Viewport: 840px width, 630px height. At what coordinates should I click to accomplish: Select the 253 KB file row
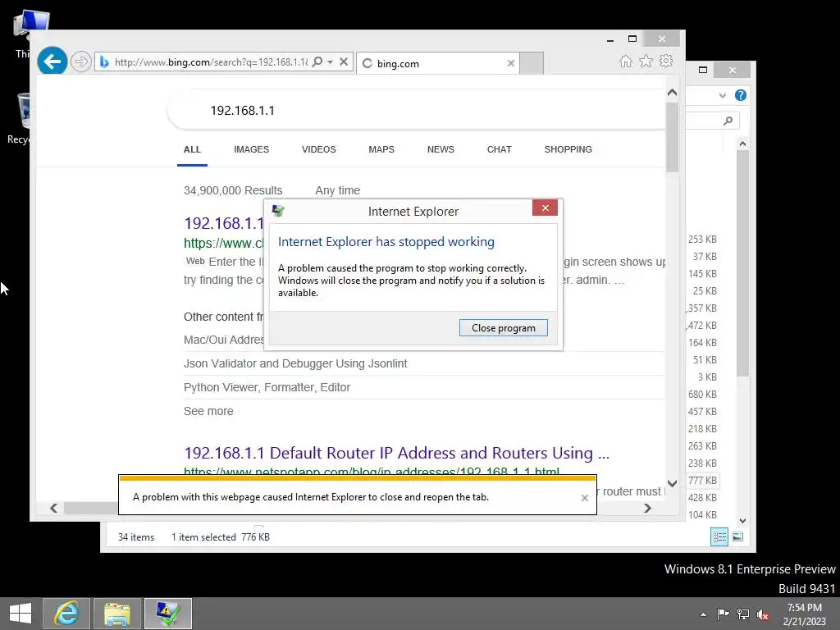[x=702, y=240]
